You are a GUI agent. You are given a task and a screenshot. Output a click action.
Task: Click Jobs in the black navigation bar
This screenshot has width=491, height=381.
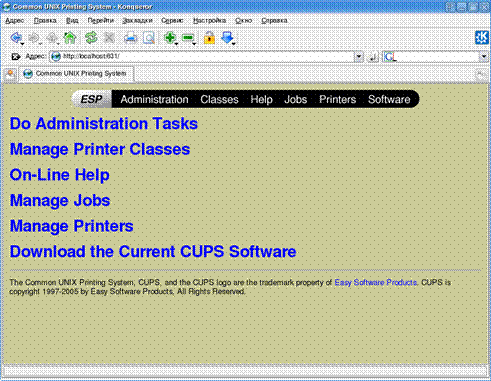coord(296,99)
